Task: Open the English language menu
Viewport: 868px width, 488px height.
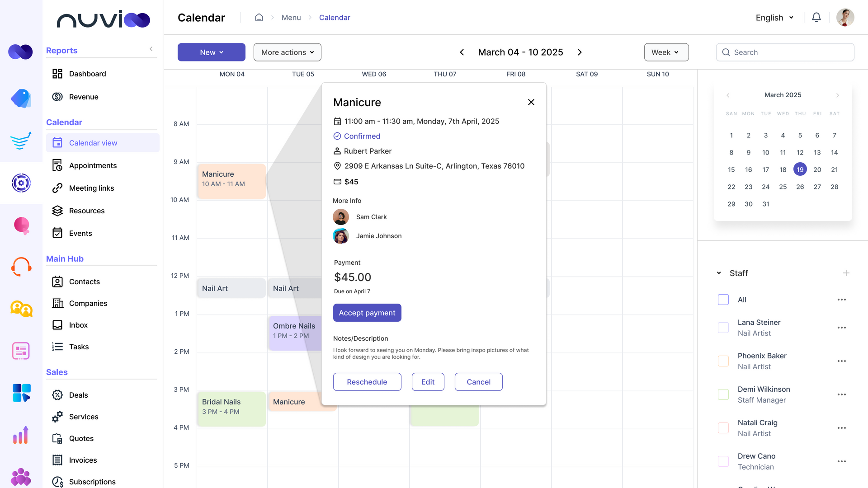Action: click(774, 18)
